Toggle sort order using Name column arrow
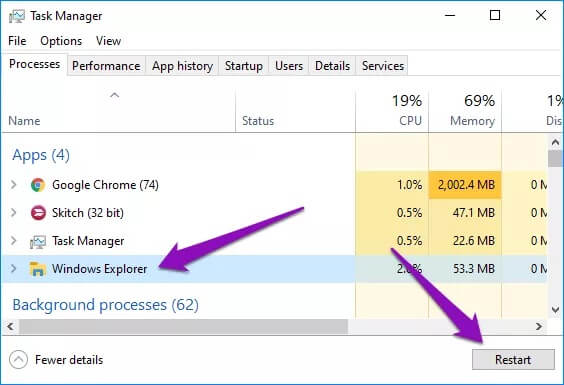Viewport: 564px width, 385px height. pyautogui.click(x=114, y=95)
